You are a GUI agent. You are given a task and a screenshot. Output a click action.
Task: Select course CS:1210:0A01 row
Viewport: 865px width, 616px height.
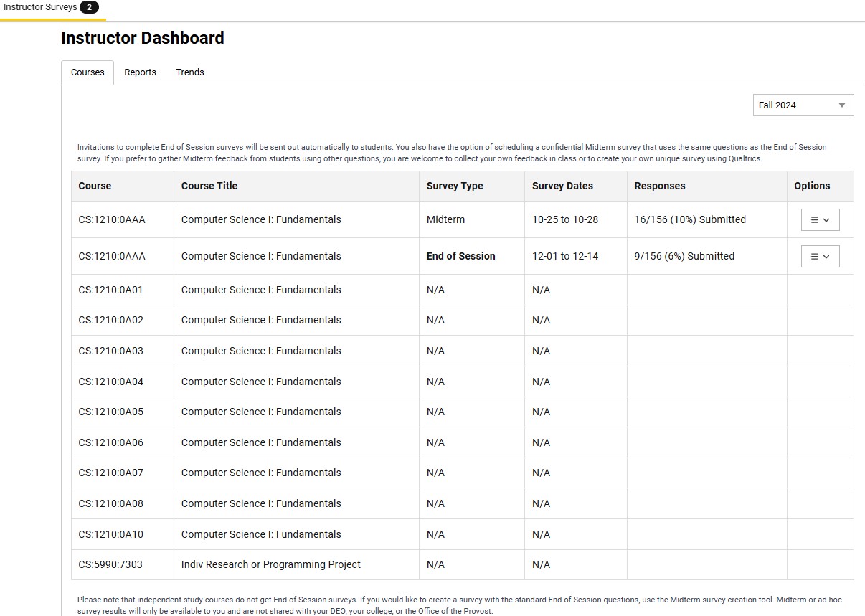click(x=110, y=290)
